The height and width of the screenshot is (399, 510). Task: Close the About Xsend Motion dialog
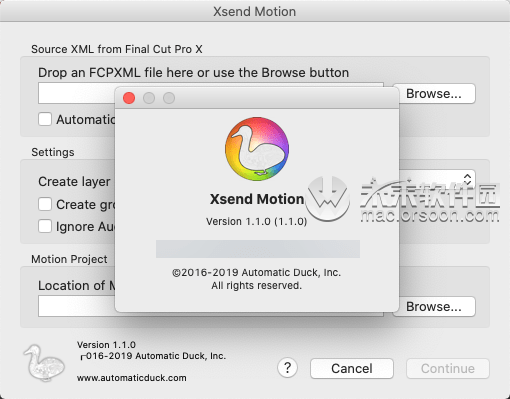coord(129,98)
